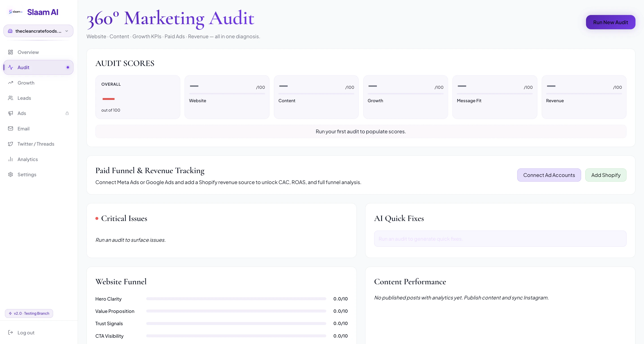Click the v2.0 Testing Branch badge
644x344 pixels.
tap(29, 313)
